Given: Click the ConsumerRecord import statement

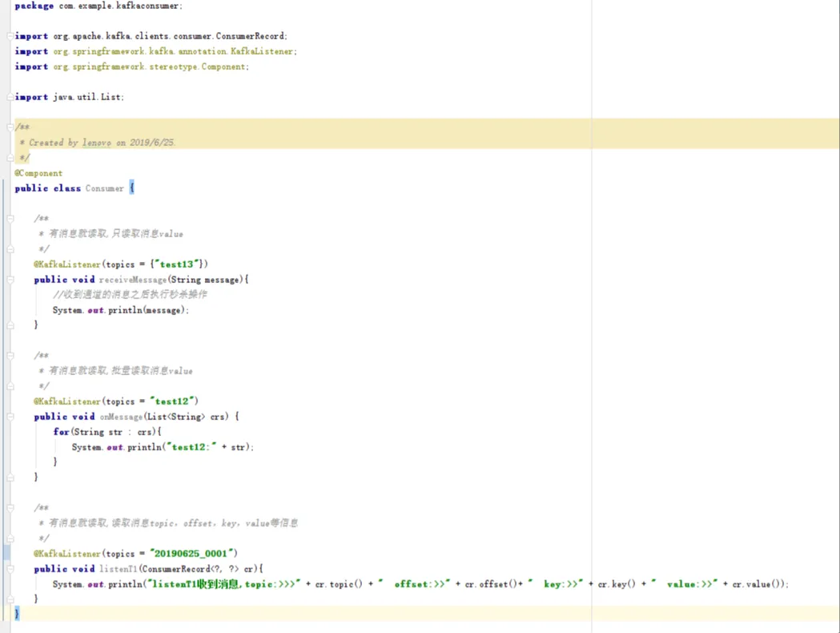Looking at the screenshot, I should tap(151, 36).
